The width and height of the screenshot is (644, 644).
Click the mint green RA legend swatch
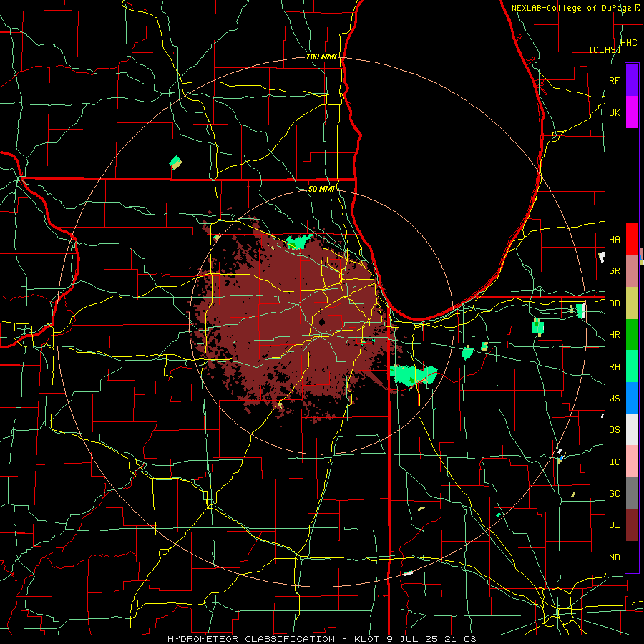point(632,366)
